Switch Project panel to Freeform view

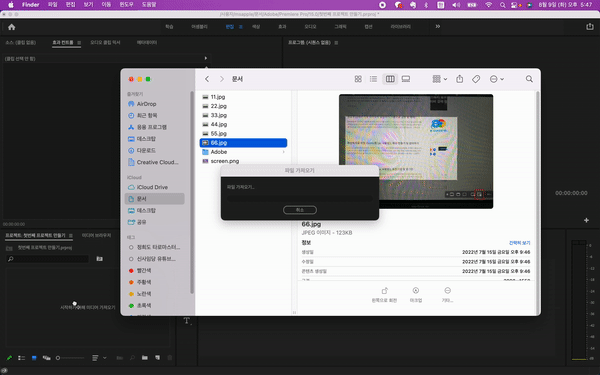(x=47, y=358)
